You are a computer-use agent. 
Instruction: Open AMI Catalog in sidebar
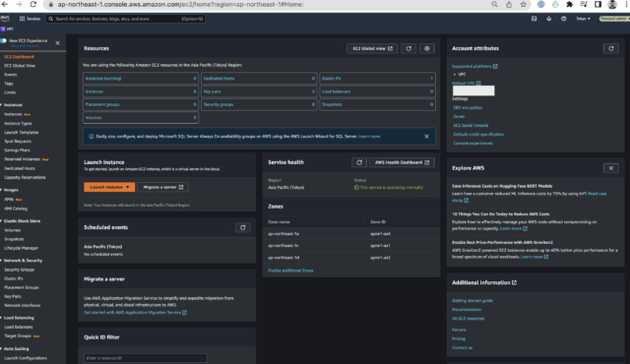(x=16, y=209)
